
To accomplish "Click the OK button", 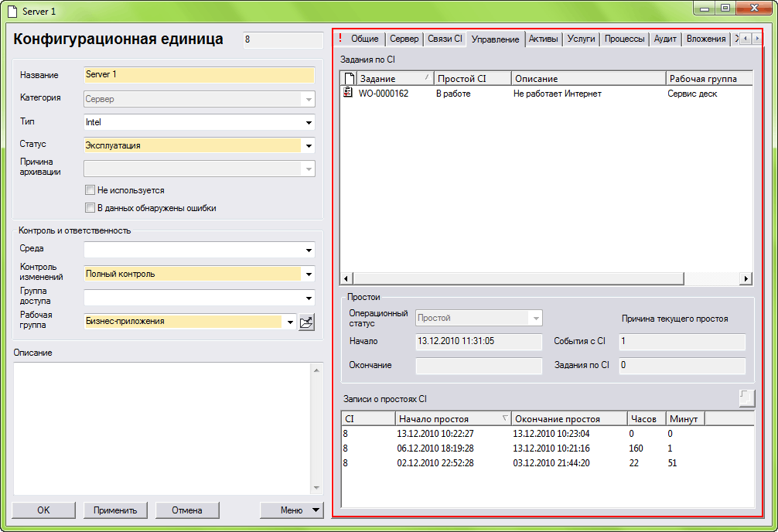I will pyautogui.click(x=43, y=510).
